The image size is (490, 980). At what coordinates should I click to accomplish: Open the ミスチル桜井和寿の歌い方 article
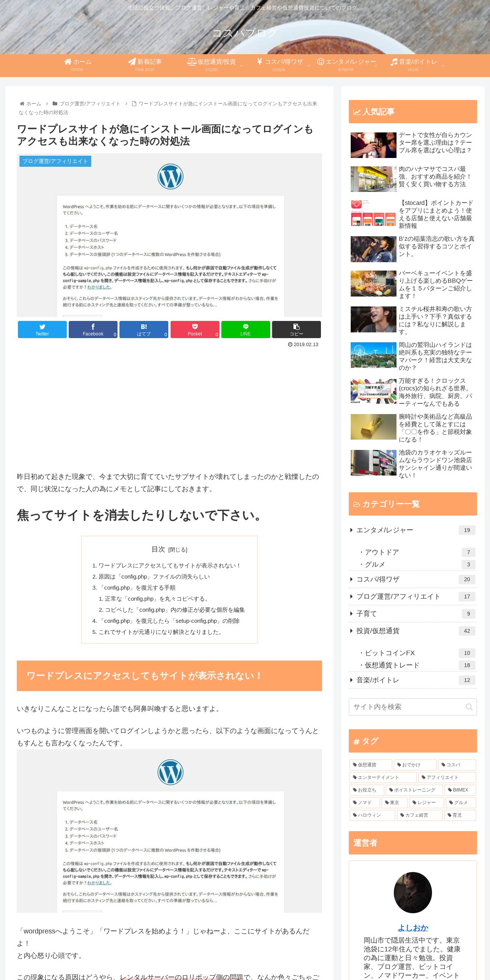coord(413,320)
